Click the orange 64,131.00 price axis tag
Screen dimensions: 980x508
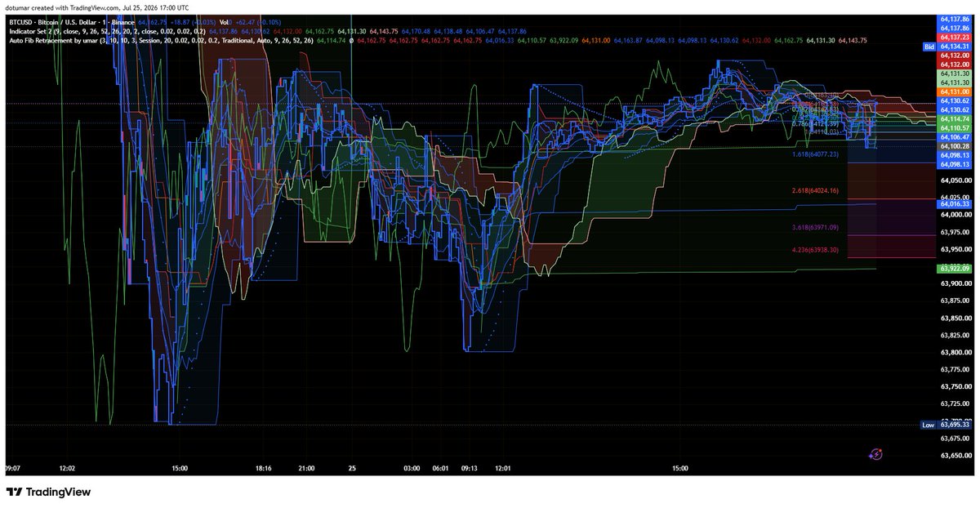[955, 92]
